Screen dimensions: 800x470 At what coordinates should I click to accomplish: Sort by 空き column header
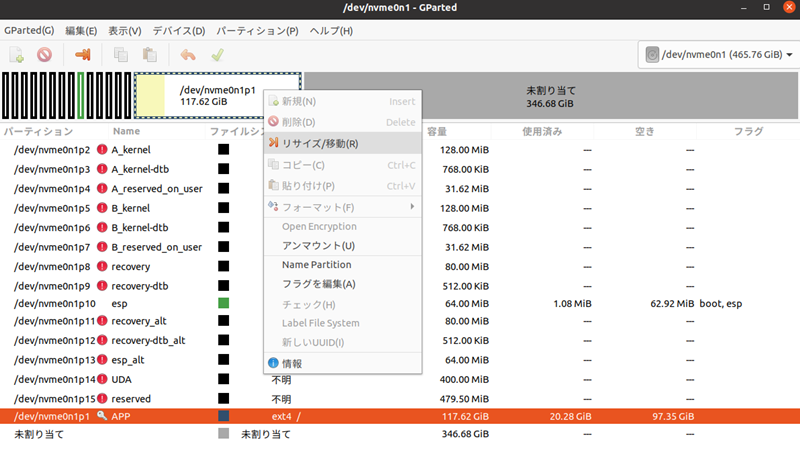point(645,131)
